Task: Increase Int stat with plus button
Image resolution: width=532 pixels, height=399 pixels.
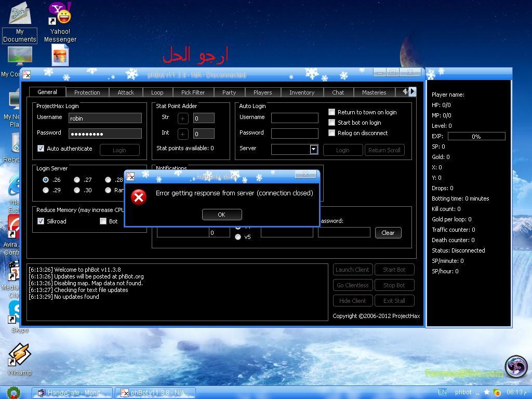Action: (182, 134)
